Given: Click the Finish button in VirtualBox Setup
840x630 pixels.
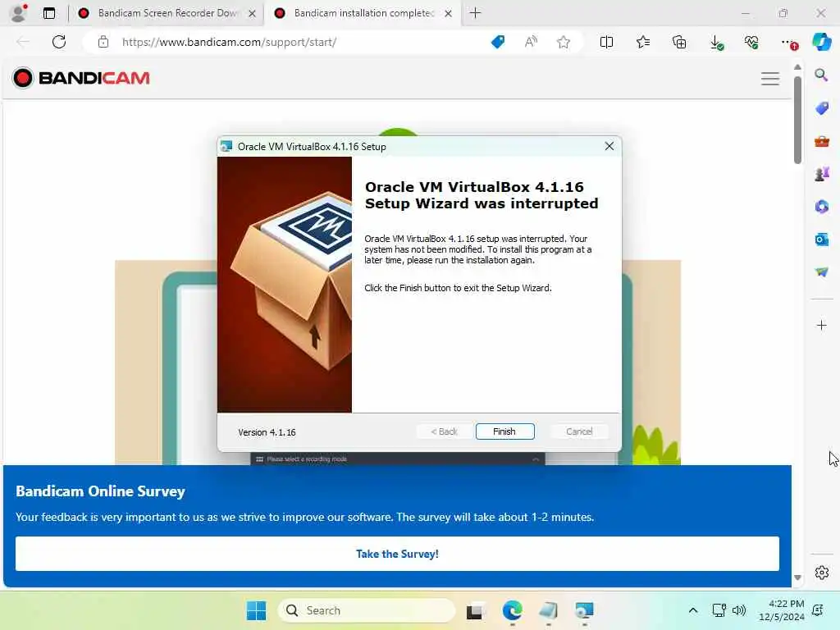Looking at the screenshot, I should 504,431.
